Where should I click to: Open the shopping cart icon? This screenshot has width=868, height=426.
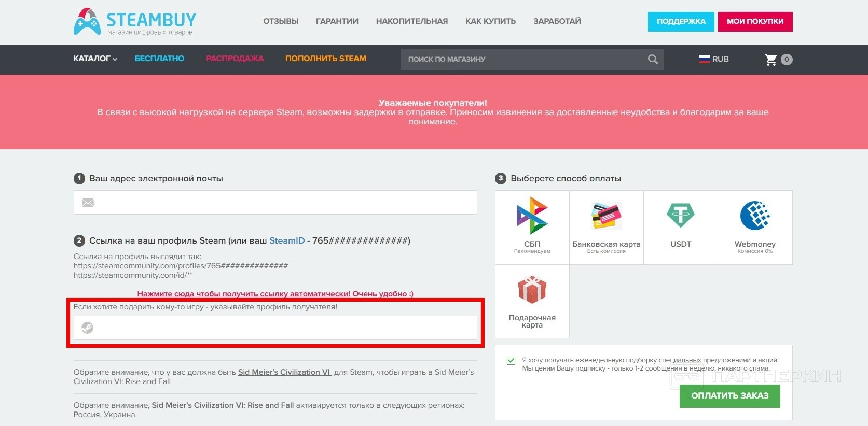[771, 60]
